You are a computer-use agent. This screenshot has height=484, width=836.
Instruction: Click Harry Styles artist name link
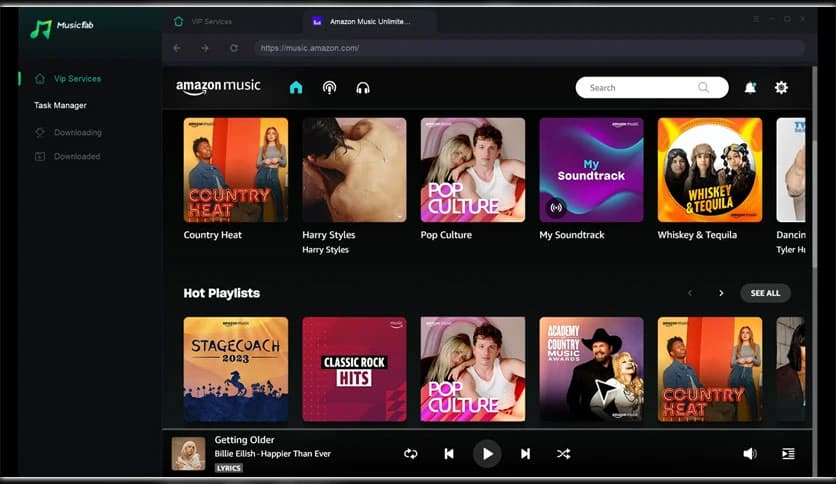coord(325,249)
